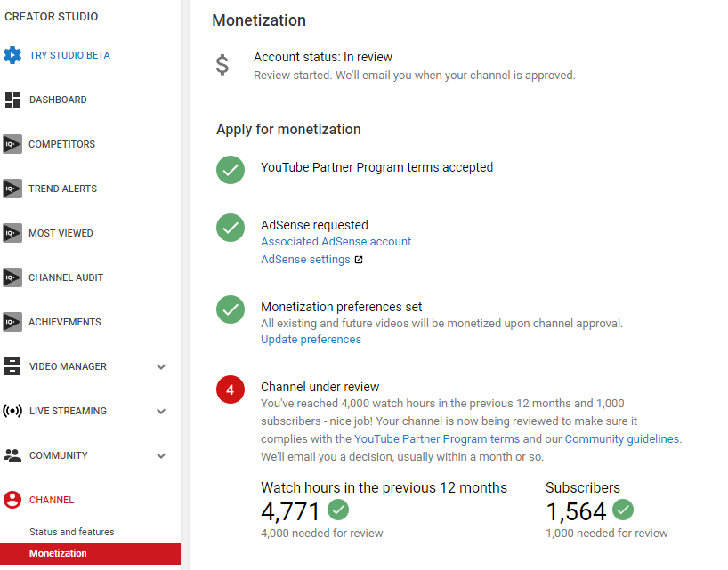Image resolution: width=728 pixels, height=570 pixels.
Task: Click '4,000 needed for review' text
Action: click(x=322, y=534)
